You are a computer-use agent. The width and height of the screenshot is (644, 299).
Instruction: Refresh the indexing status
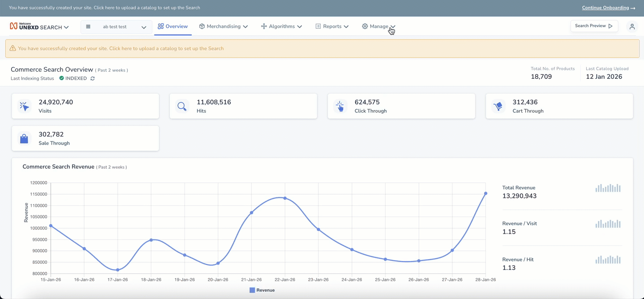point(92,78)
